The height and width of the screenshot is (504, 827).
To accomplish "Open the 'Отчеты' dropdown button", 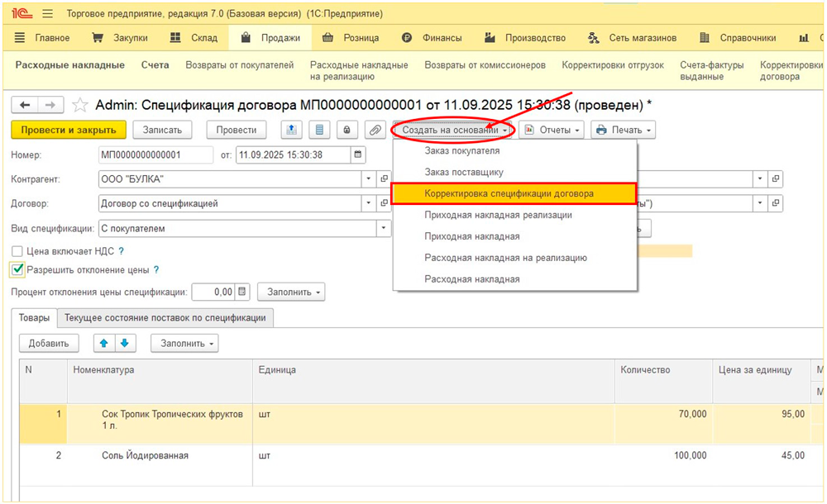I will (x=552, y=130).
